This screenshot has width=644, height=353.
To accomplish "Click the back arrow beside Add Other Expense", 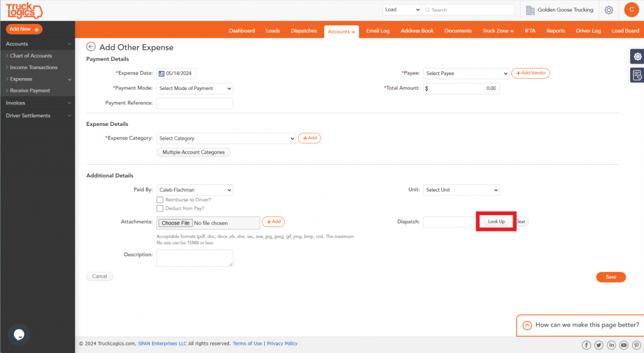I will pos(91,47).
